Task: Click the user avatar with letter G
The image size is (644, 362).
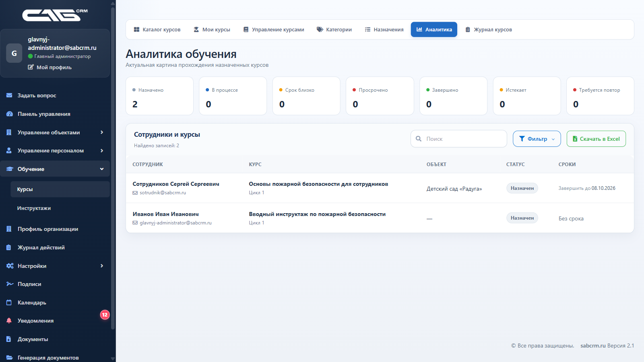Action: [14, 53]
